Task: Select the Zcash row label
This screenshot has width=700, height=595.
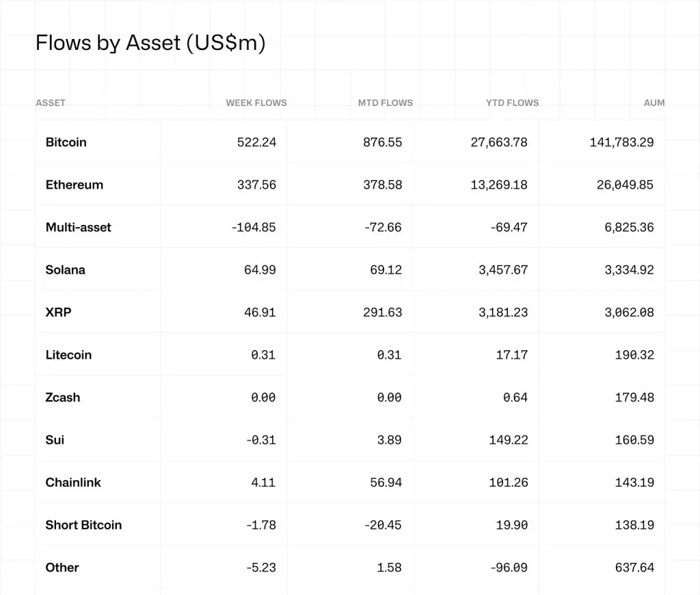Action: 63,397
